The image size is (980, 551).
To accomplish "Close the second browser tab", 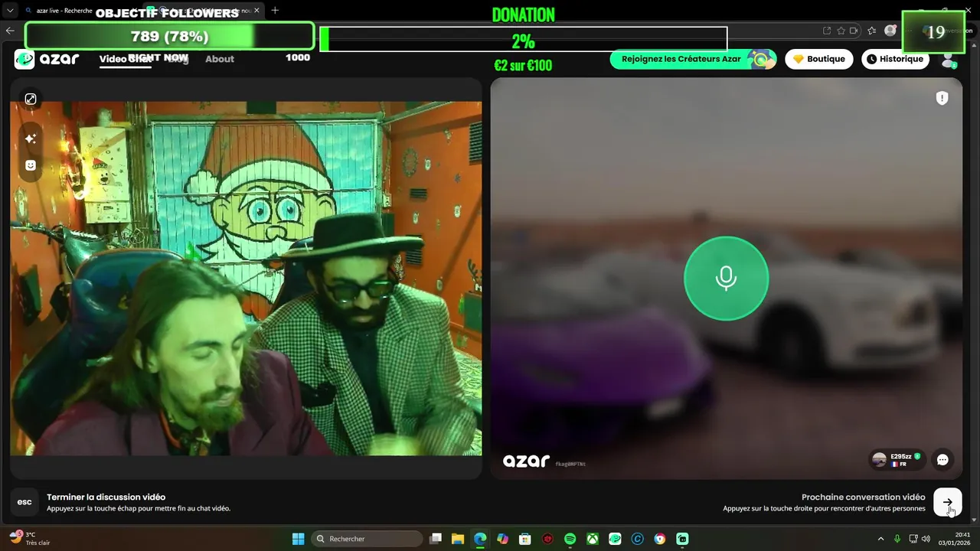I will pos(256,11).
